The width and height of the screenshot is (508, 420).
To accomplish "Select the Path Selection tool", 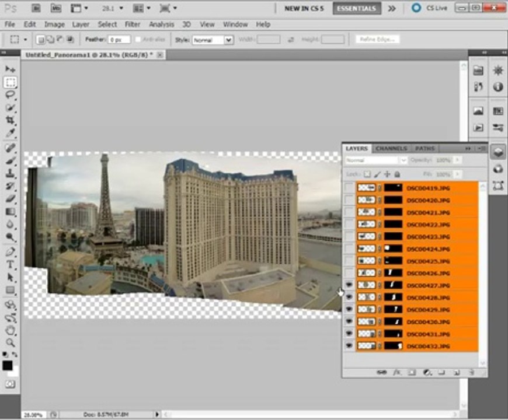I will click(x=10, y=277).
